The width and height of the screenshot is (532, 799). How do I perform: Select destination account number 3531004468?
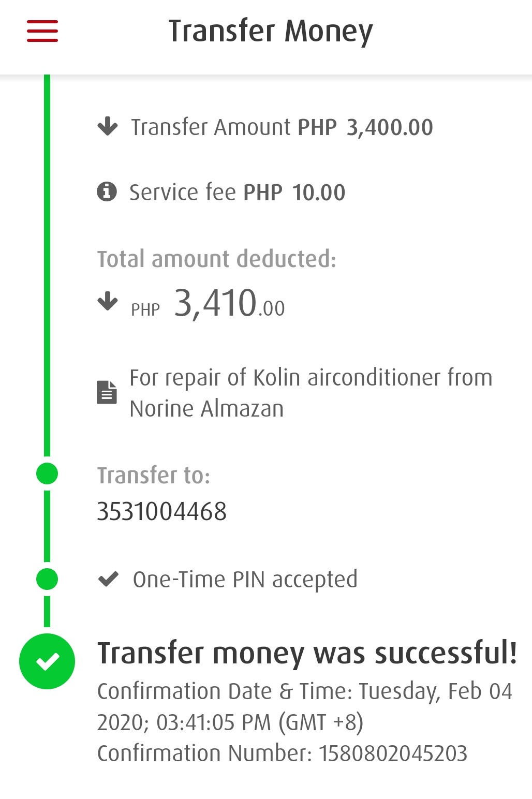coord(161,511)
